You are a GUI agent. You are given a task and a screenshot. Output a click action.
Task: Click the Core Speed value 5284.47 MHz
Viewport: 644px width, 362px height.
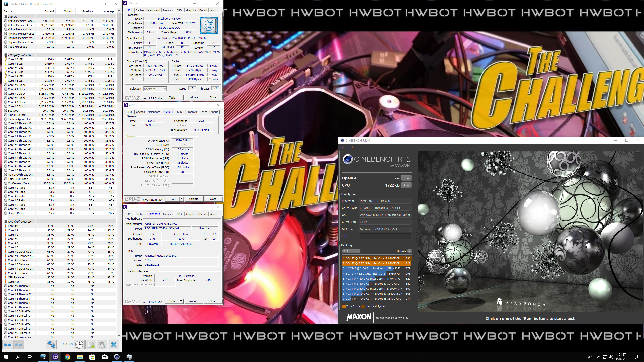coord(155,66)
